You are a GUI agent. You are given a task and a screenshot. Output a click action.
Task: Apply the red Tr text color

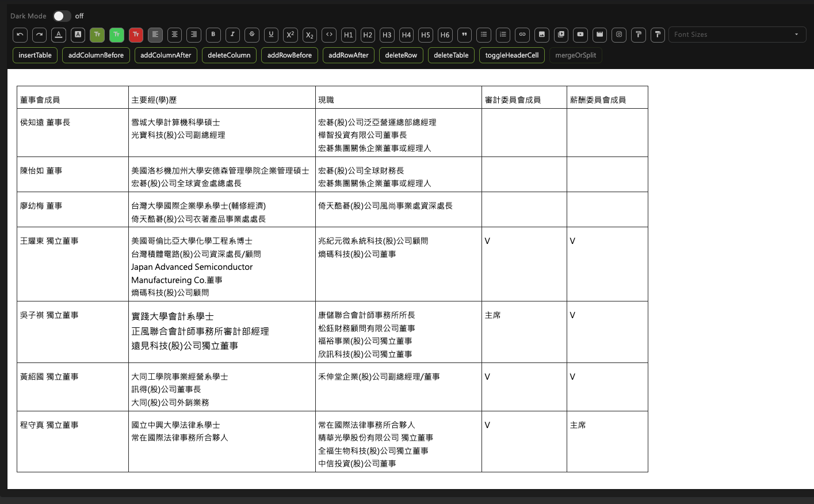[136, 35]
